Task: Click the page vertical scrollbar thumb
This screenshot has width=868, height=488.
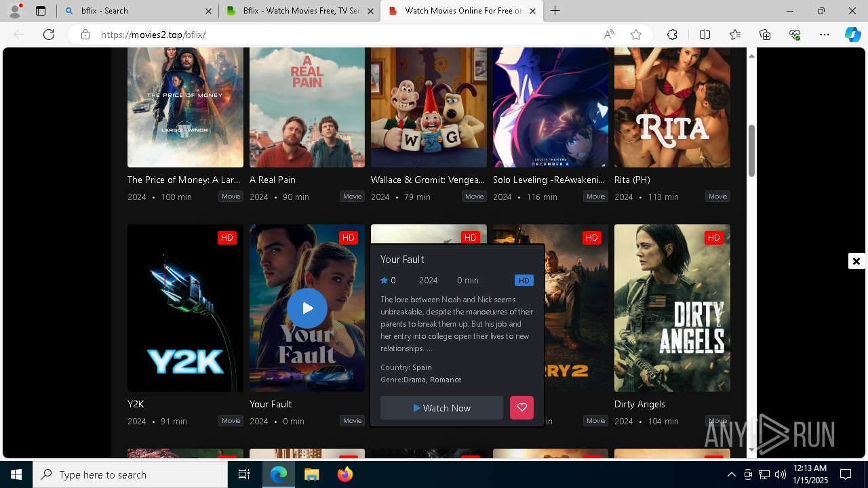Action: click(751, 150)
